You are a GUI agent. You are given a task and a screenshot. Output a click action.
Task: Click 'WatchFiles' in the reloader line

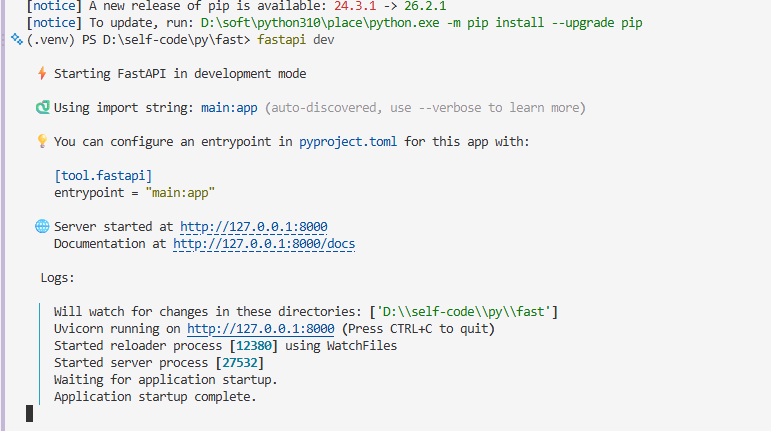point(362,346)
